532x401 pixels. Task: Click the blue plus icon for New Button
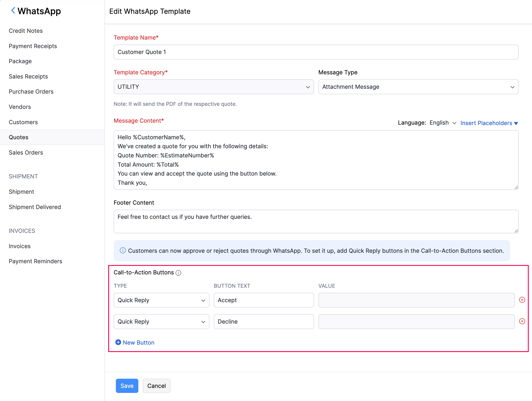click(118, 342)
